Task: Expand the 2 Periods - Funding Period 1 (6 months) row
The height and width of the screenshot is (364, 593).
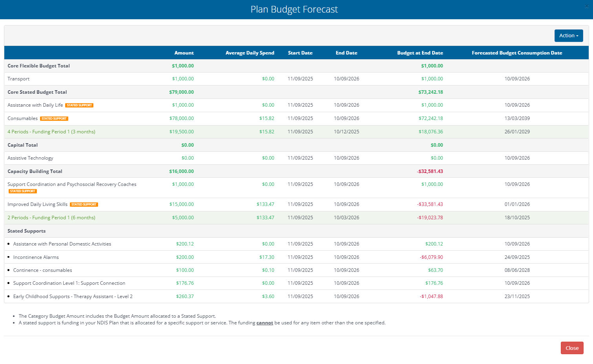Action: click(51, 218)
